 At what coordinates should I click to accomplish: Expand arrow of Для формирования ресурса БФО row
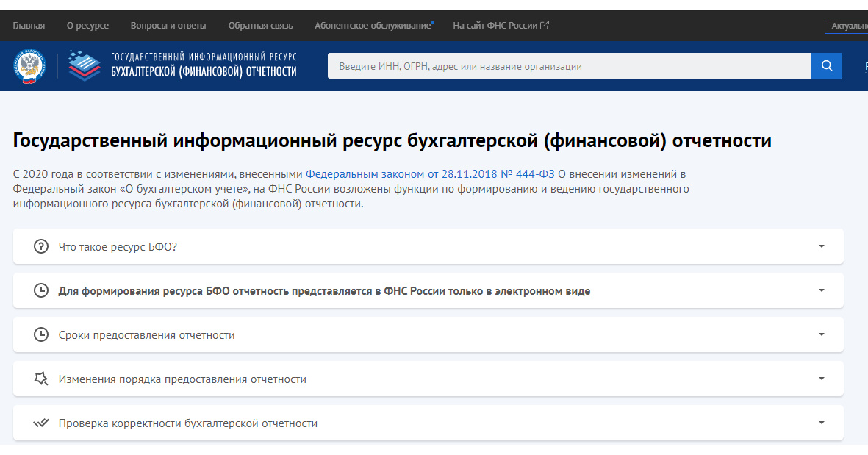822,290
